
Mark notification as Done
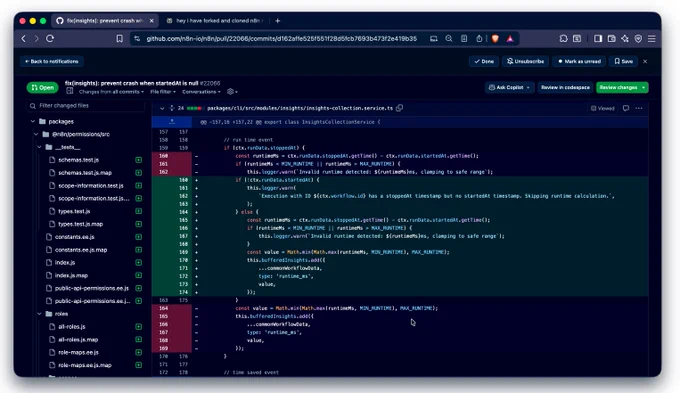pos(484,61)
